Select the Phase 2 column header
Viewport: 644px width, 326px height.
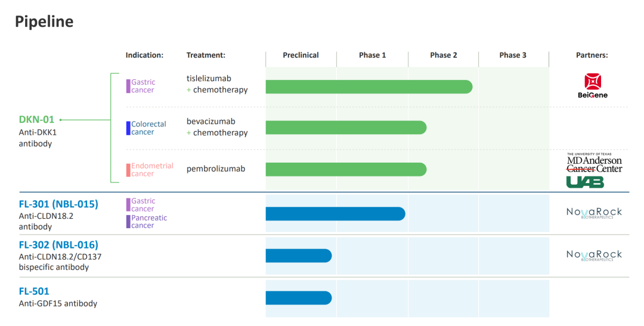pos(444,55)
